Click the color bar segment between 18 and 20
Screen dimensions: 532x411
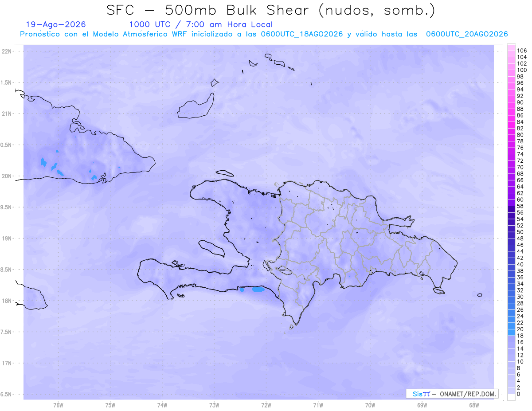[511, 332]
